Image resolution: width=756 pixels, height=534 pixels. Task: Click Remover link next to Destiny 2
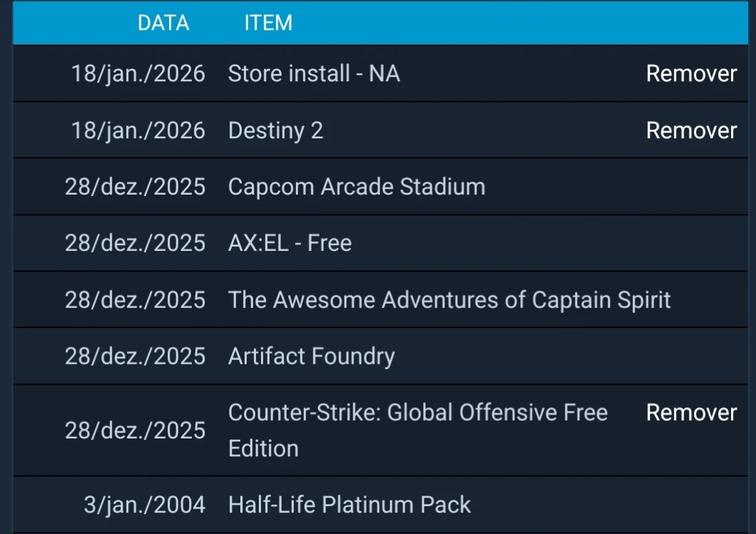click(x=690, y=130)
